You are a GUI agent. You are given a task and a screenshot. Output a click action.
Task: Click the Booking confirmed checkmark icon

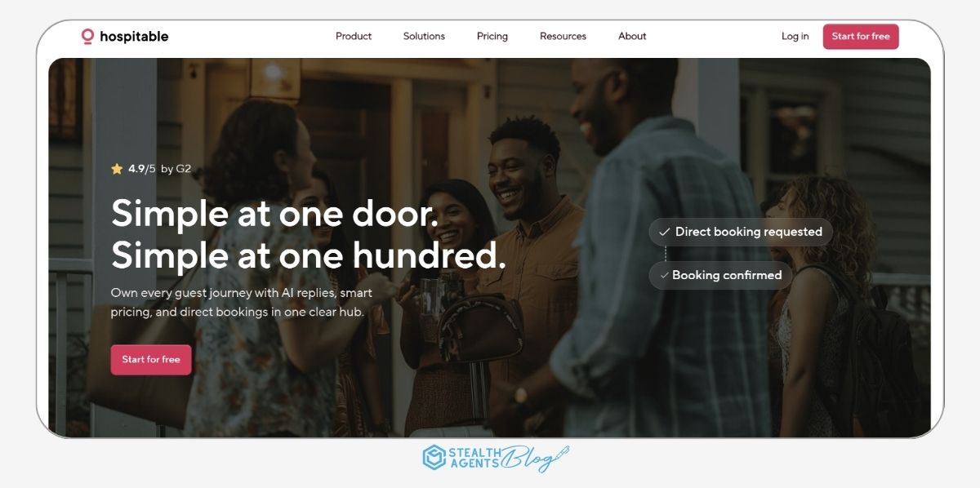[664, 275]
